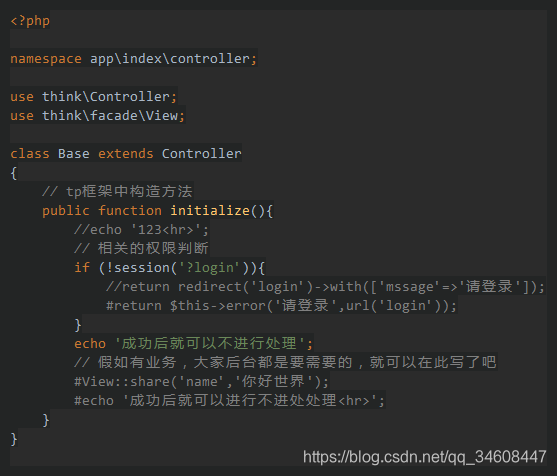Click the #return $this->error comment line

pyautogui.click(x=281, y=306)
